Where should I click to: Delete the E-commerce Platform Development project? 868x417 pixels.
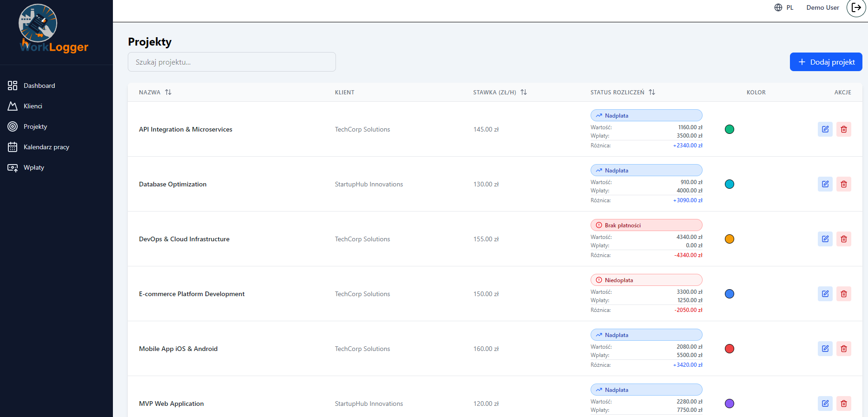point(843,294)
